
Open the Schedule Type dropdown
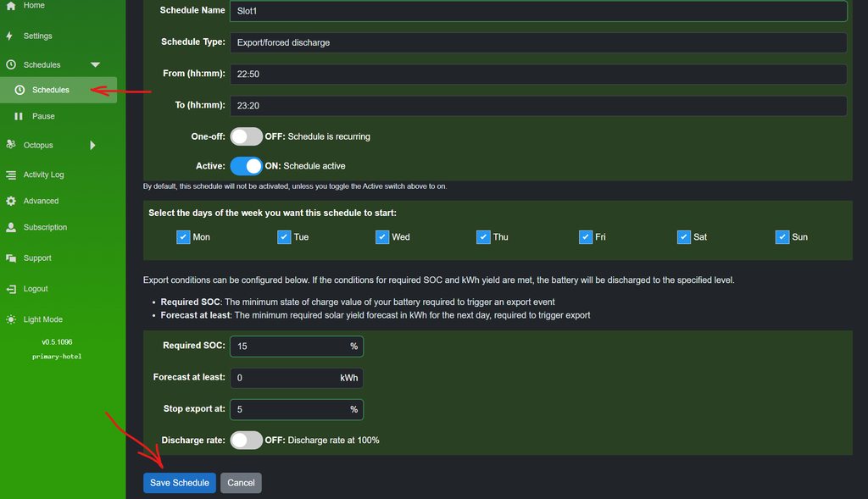pyautogui.click(x=537, y=42)
